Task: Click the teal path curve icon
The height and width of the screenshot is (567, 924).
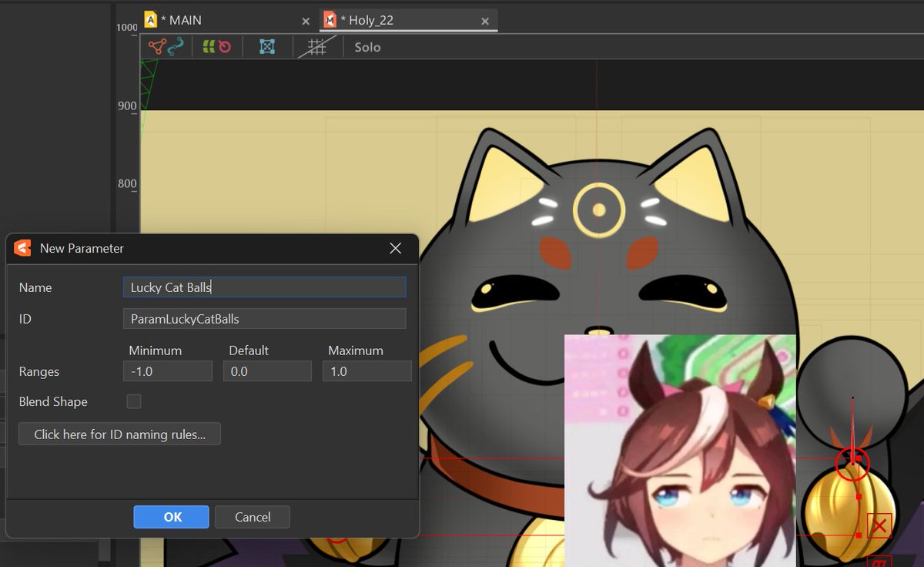Action: tap(176, 47)
